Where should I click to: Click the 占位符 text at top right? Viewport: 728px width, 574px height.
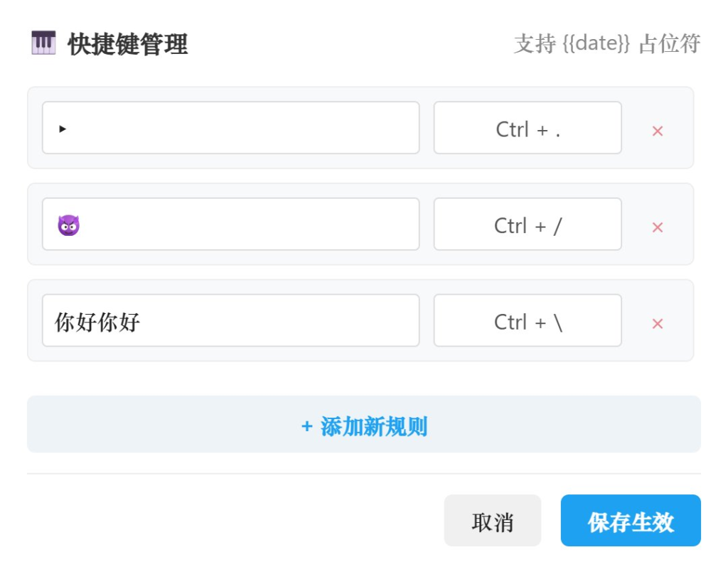[670, 44]
